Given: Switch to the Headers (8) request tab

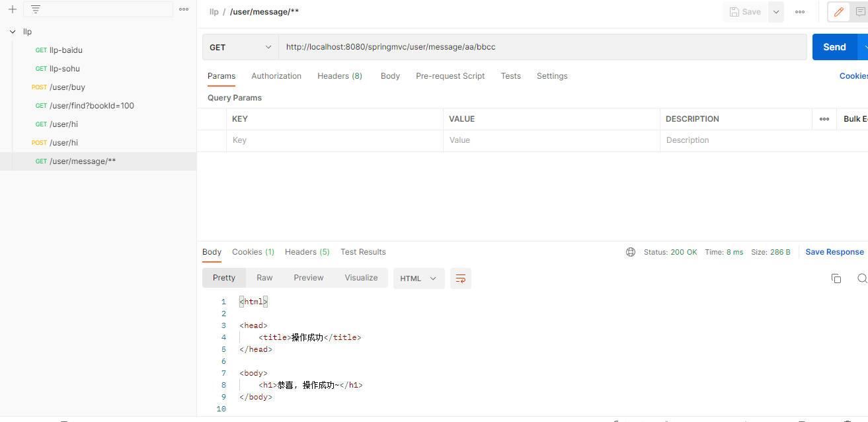Looking at the screenshot, I should [x=339, y=76].
